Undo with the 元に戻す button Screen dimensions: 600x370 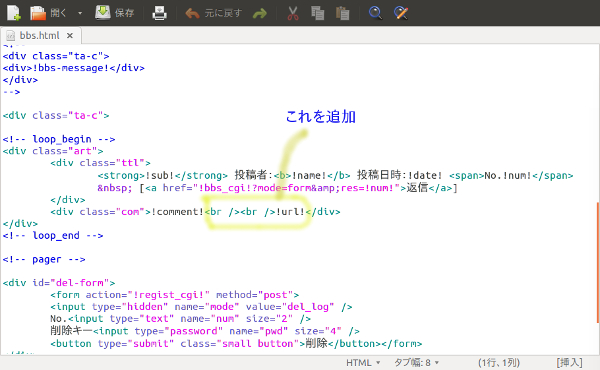tap(213, 13)
